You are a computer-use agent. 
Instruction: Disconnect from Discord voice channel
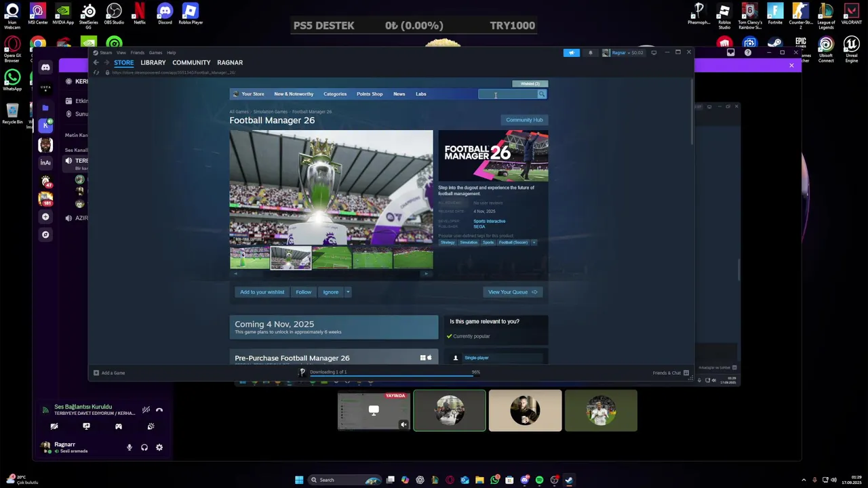point(159,410)
